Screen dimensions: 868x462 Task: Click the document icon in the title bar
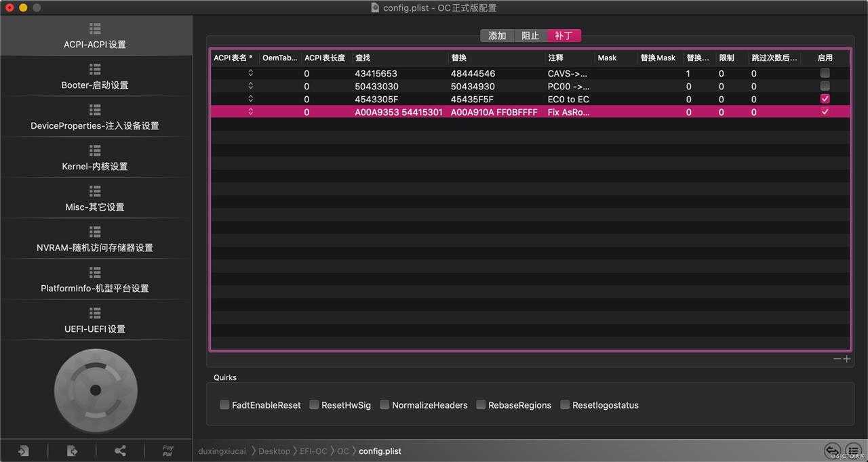(x=375, y=7)
